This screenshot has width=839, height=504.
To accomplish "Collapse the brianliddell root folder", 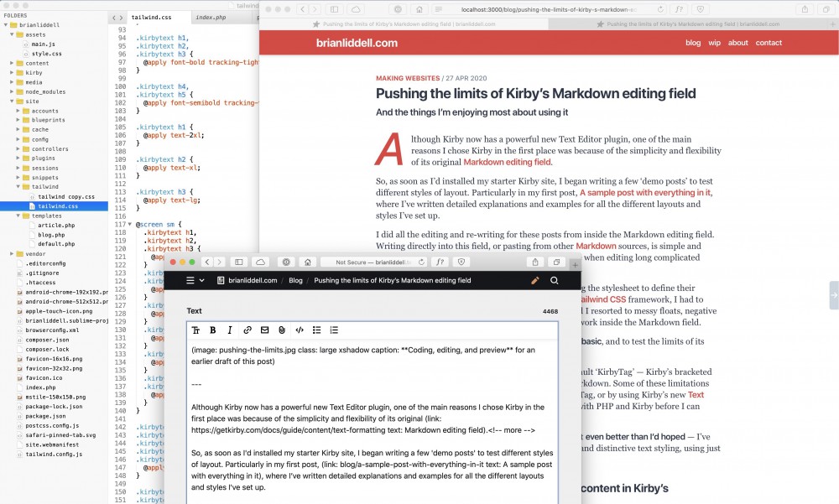I will click(6, 24).
